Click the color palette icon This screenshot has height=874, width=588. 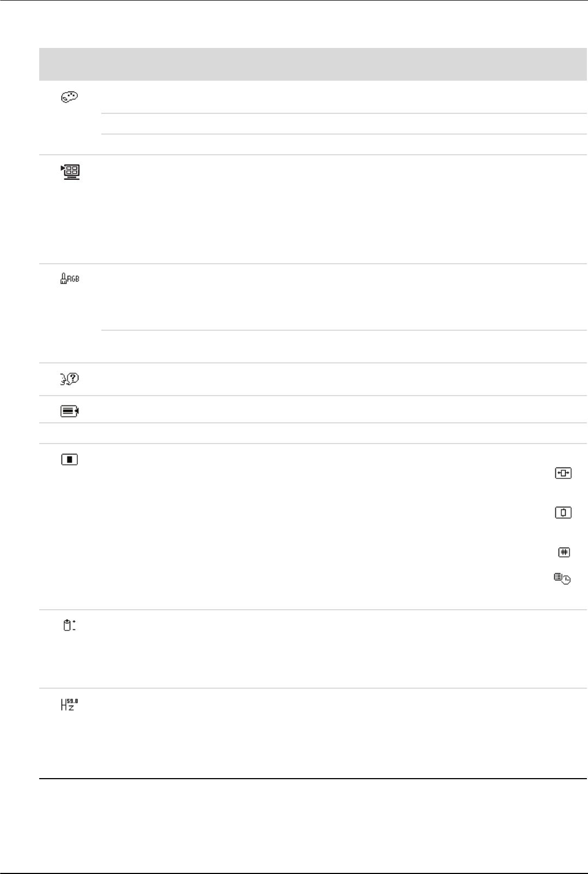pyautogui.click(x=70, y=98)
